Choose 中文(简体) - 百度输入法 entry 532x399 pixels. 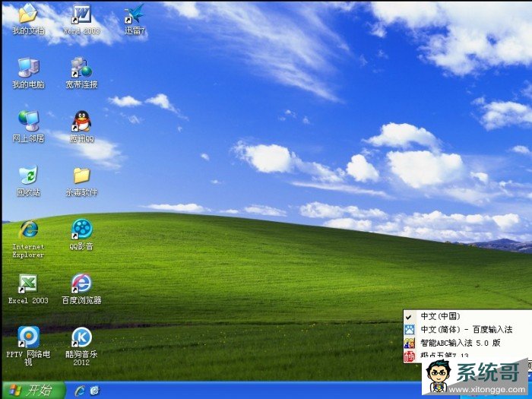[x=467, y=329]
